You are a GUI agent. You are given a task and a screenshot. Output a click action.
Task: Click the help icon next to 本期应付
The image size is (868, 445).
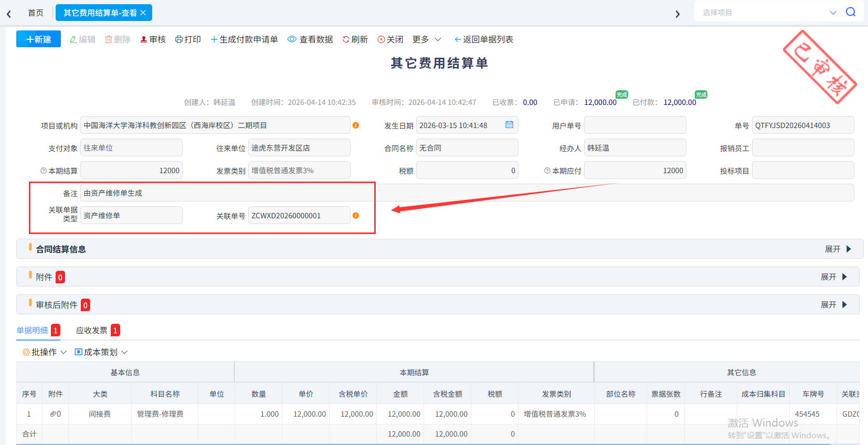[547, 171]
